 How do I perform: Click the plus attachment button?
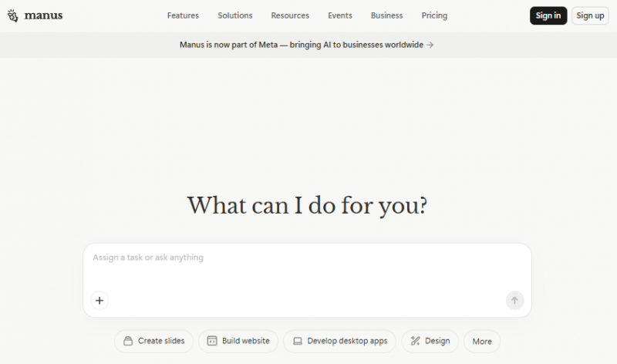pyautogui.click(x=99, y=301)
